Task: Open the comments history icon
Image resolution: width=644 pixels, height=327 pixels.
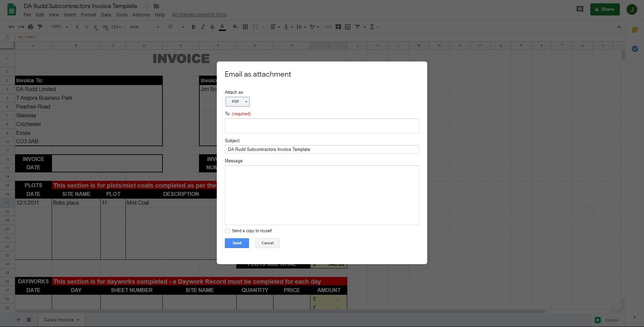Action: (580, 9)
